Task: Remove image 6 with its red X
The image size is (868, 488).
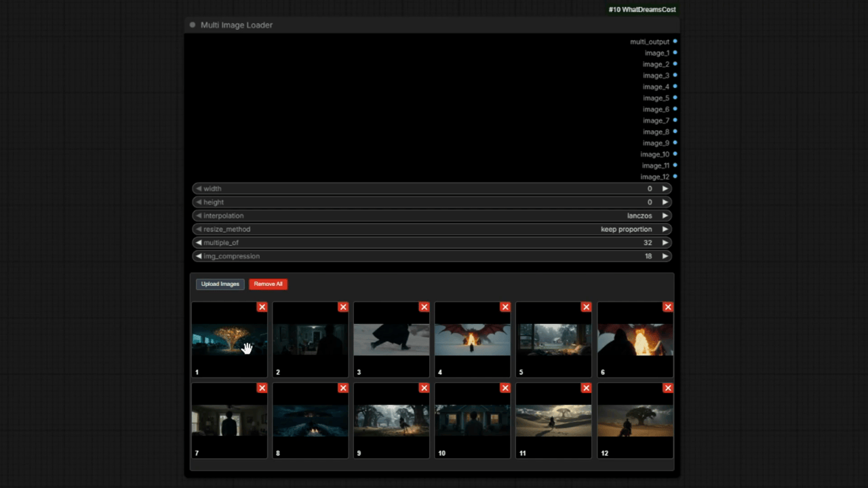Action: pyautogui.click(x=668, y=307)
